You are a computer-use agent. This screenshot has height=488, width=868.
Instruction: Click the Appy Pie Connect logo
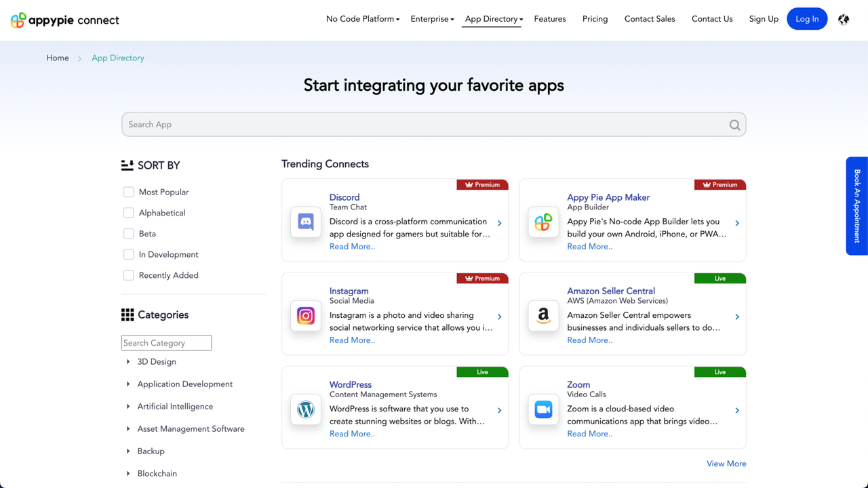(65, 20)
